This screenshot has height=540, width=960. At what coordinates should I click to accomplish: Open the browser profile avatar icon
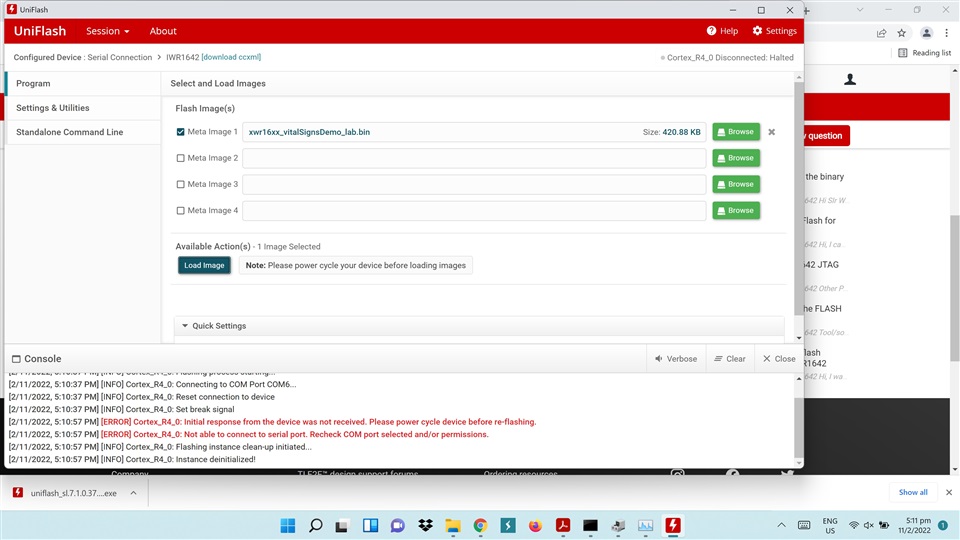click(926, 33)
